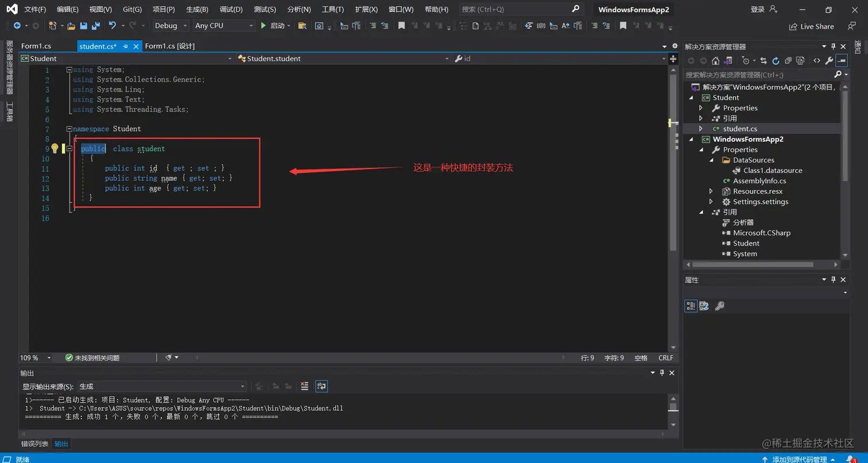Image resolution: width=868 pixels, height=463 pixels.
Task: Open the Git(G) menu
Action: pyautogui.click(x=132, y=9)
